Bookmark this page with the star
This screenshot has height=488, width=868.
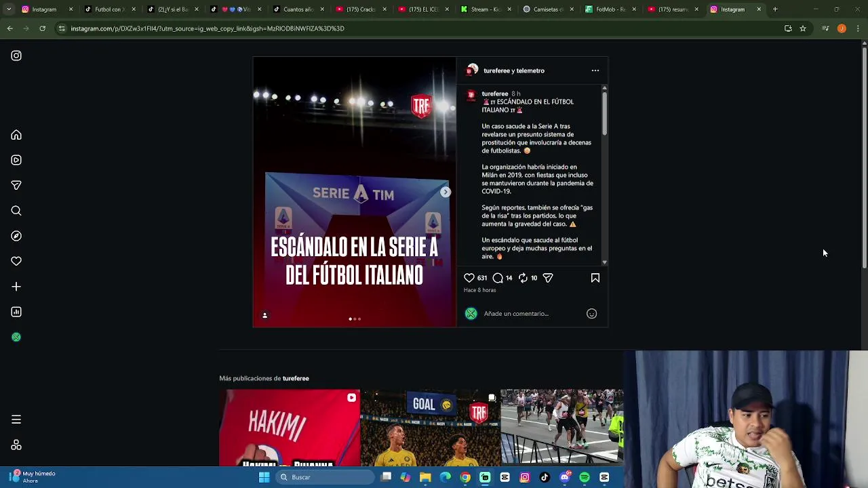coord(803,28)
